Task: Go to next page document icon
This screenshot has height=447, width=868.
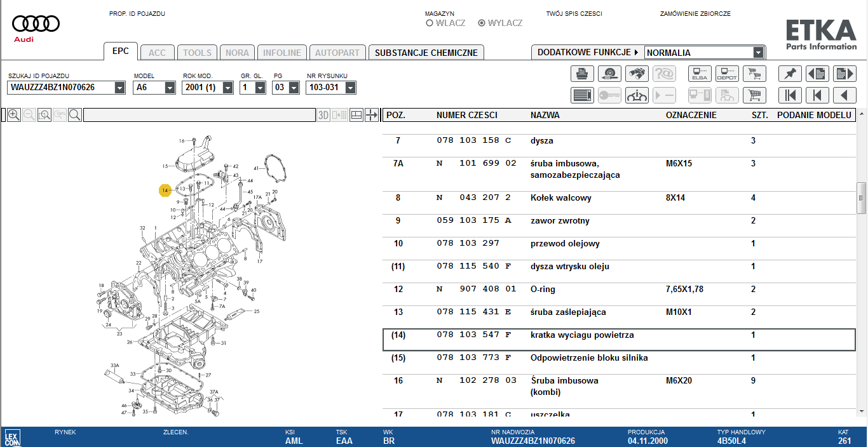Action: tap(844, 74)
